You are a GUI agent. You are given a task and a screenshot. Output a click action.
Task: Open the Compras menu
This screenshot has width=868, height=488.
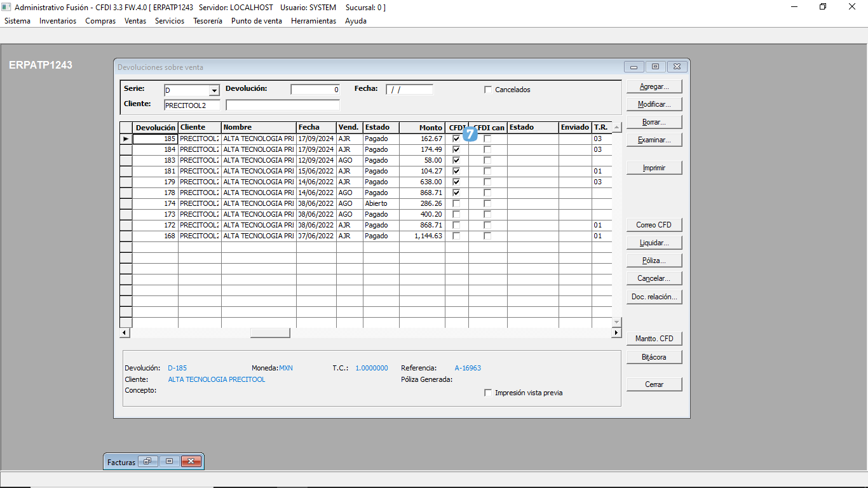[100, 21]
